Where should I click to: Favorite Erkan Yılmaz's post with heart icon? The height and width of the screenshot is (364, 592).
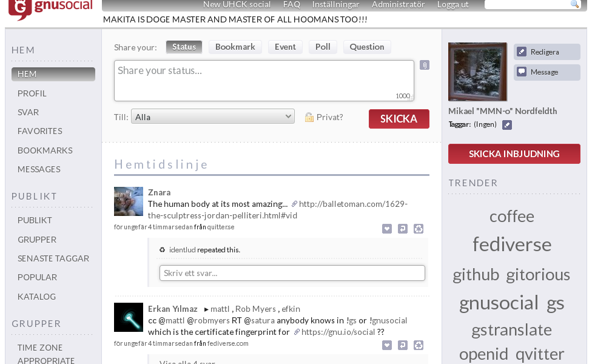click(x=387, y=345)
